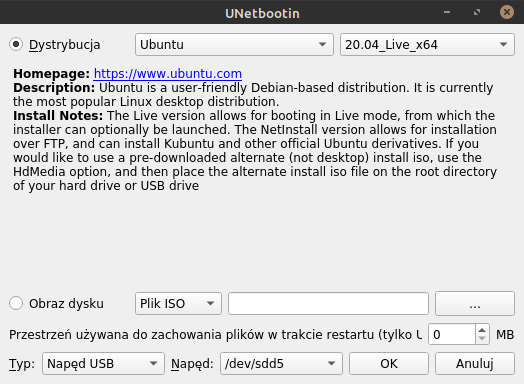Follow the https://www.ubuntu.com homepage link
This screenshot has height=384, width=524.
click(168, 74)
